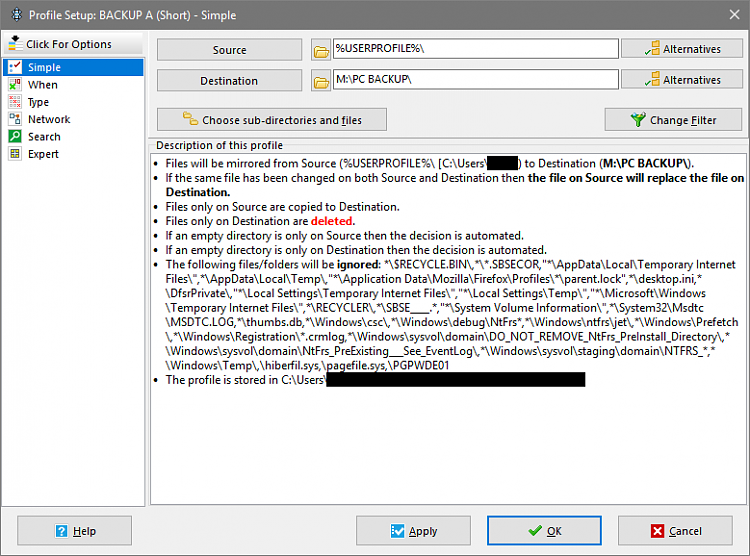The width and height of the screenshot is (750, 556).
Task: Click the red X icon on Cancel
Action: point(658,531)
